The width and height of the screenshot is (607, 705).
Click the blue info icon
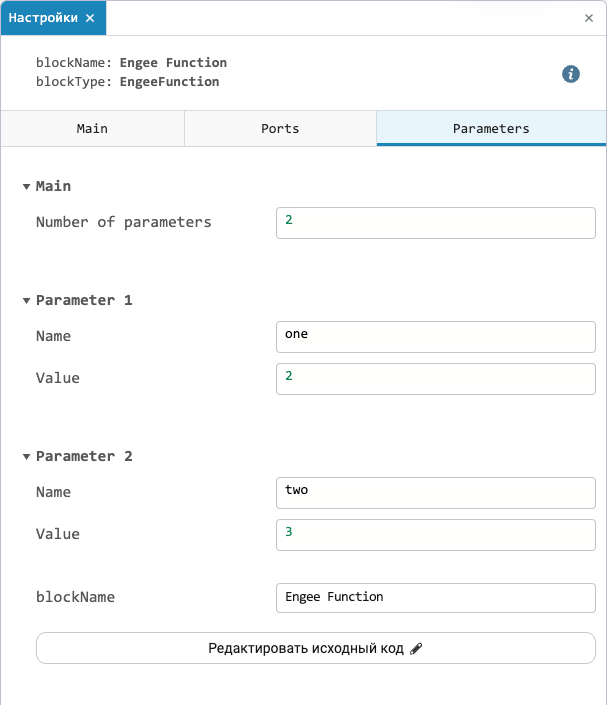(x=571, y=74)
